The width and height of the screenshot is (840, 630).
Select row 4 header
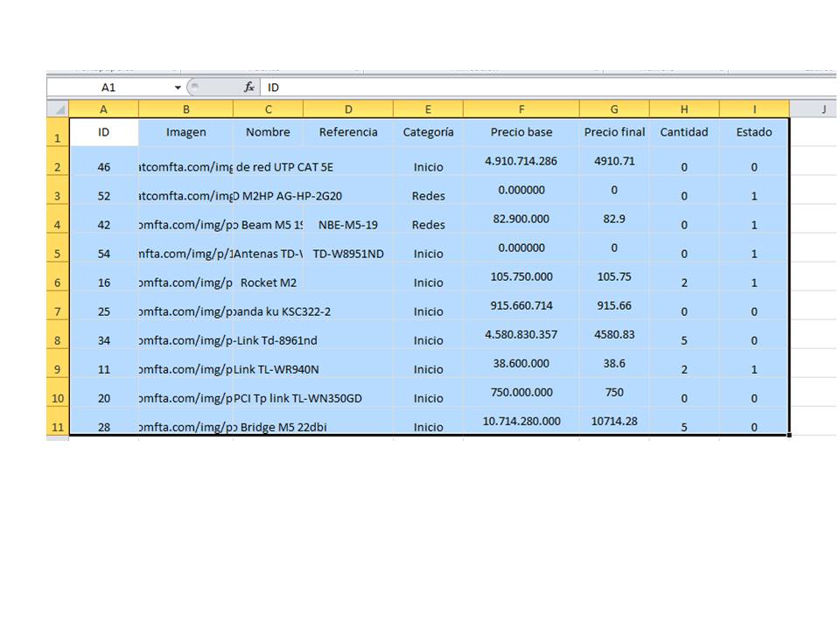(x=58, y=219)
